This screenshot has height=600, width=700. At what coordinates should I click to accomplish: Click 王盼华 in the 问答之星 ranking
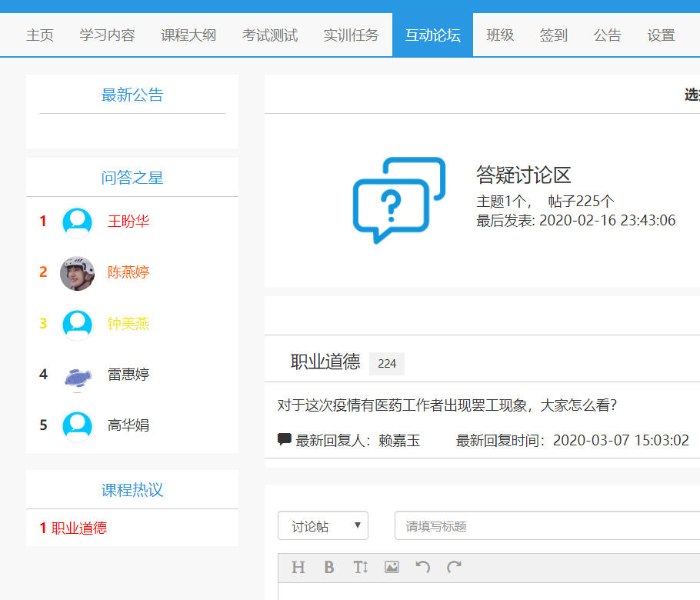coord(128,222)
